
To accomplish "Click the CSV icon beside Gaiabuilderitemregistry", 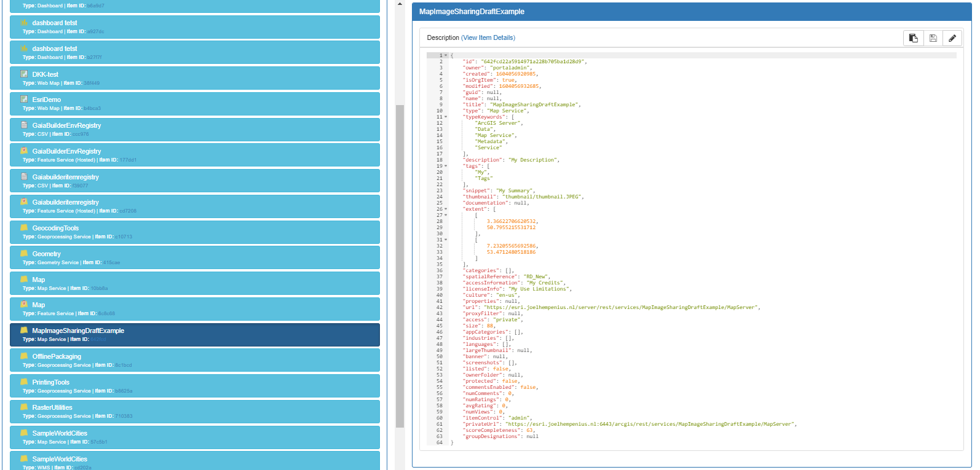I will tap(24, 176).
